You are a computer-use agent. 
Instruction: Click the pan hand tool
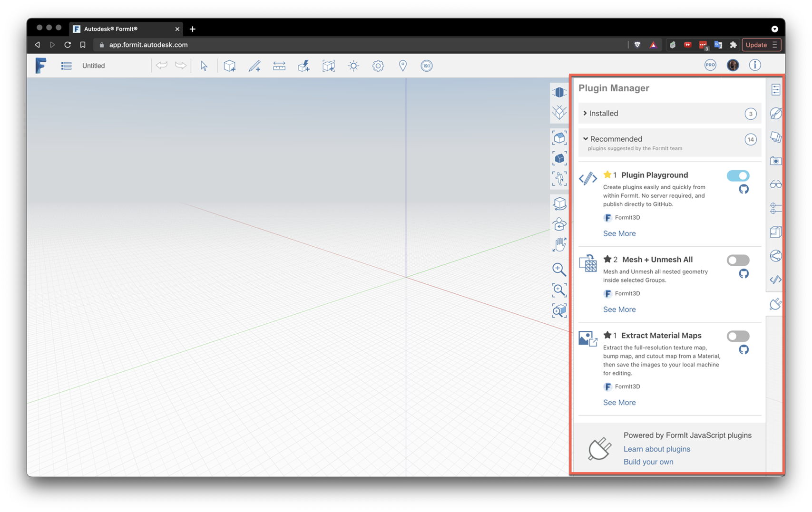(559, 244)
